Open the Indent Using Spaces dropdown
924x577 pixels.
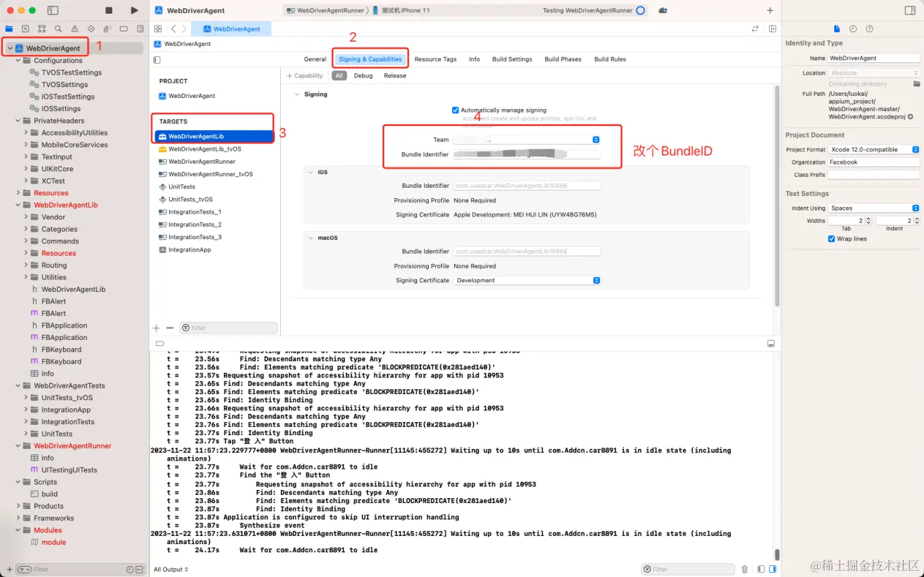[x=873, y=208]
